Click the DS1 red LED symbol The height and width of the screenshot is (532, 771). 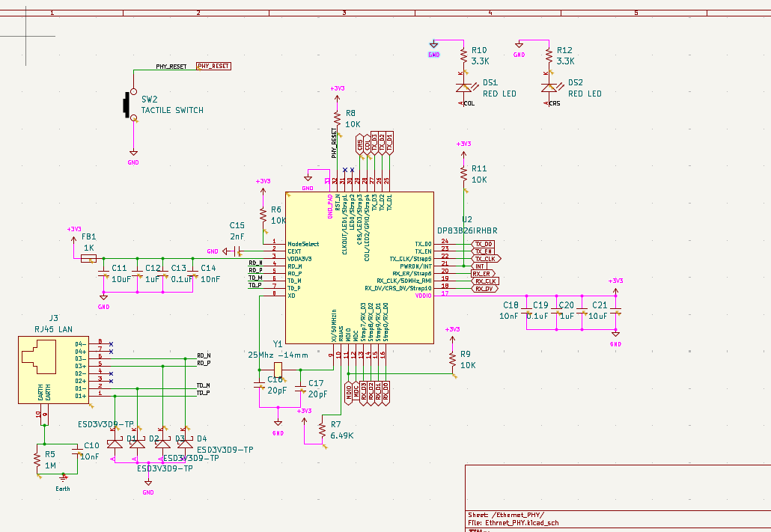tap(463, 87)
